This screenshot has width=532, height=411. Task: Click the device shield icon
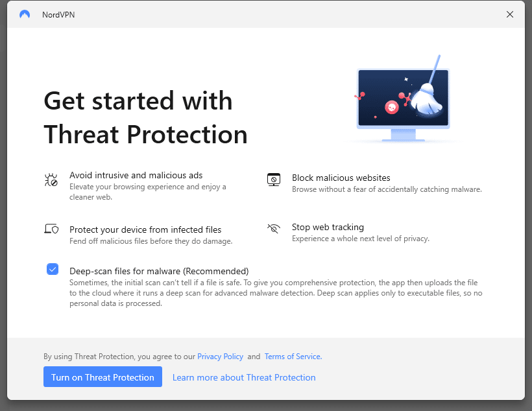coord(51,229)
